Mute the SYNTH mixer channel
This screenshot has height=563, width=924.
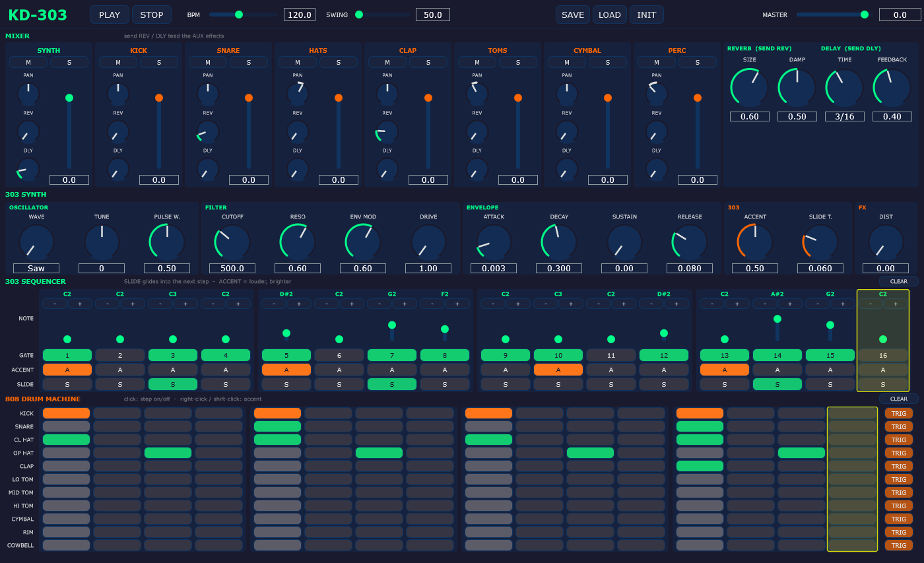pos(28,62)
